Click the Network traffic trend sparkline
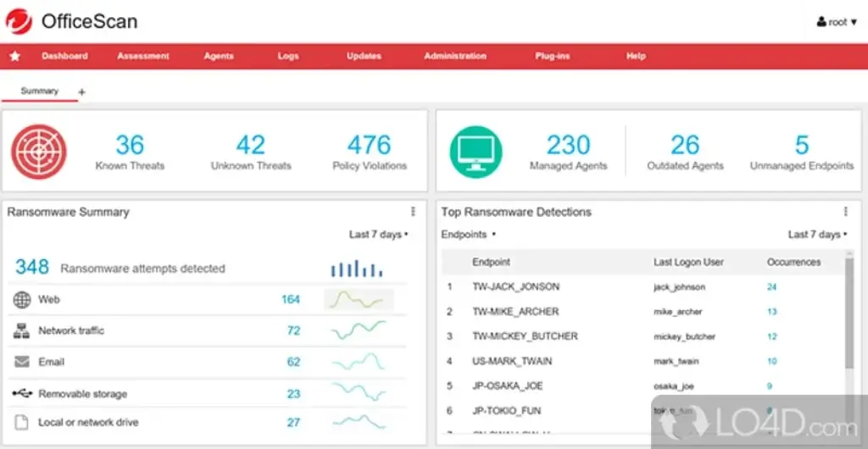Screen dimensions: 868x449 (359, 330)
